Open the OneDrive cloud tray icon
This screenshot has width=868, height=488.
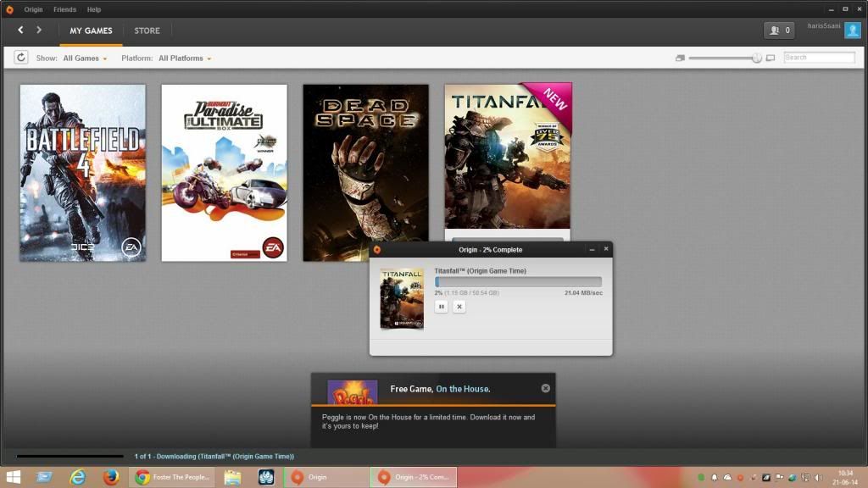point(727,477)
